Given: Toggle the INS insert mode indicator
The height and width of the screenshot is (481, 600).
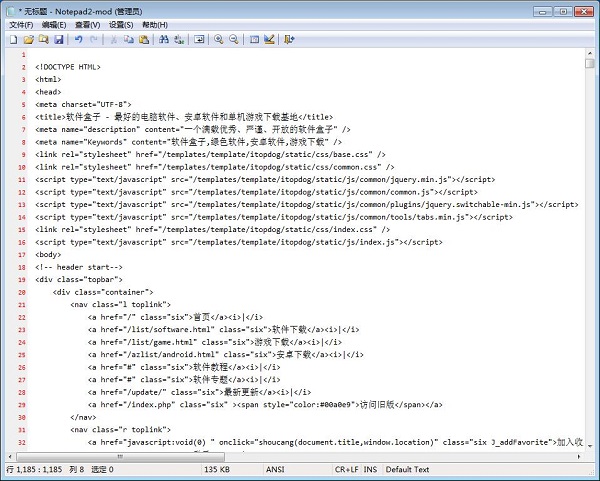Looking at the screenshot, I should 370,470.
